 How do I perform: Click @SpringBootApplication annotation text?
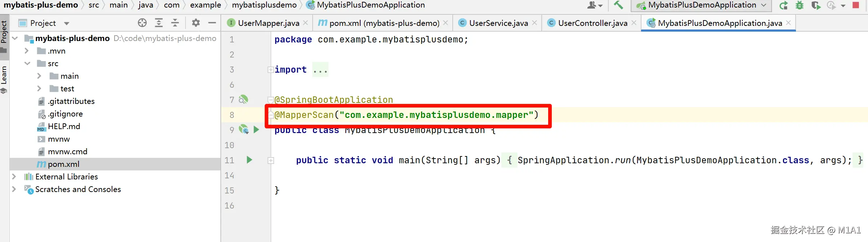pos(334,100)
